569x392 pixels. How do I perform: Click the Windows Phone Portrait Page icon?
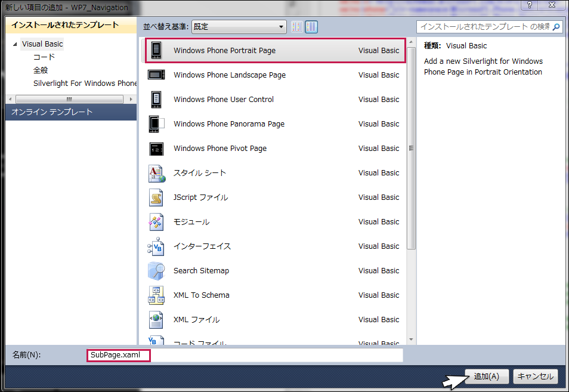(x=156, y=50)
